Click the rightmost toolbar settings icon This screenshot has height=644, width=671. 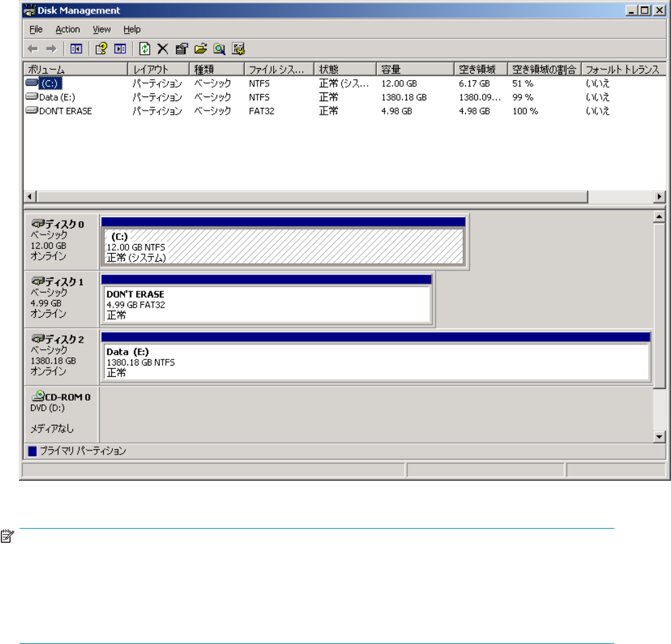pos(238,49)
